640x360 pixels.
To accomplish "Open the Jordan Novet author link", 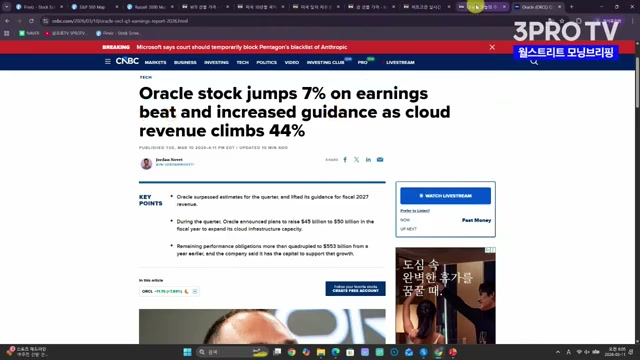I will point(169,160).
